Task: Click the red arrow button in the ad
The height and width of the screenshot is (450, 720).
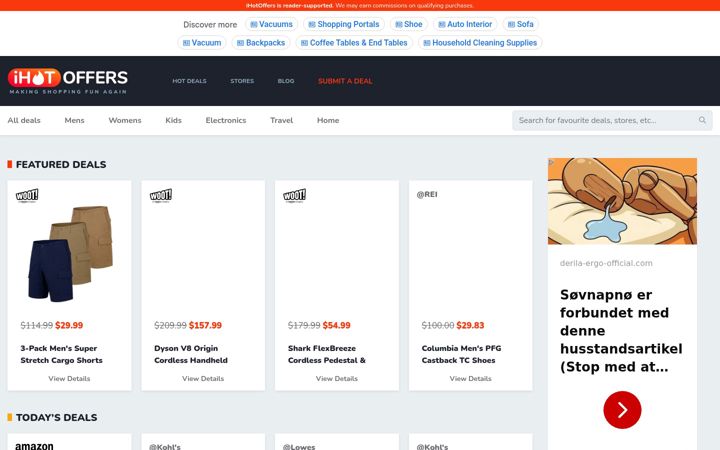Action: (x=622, y=410)
